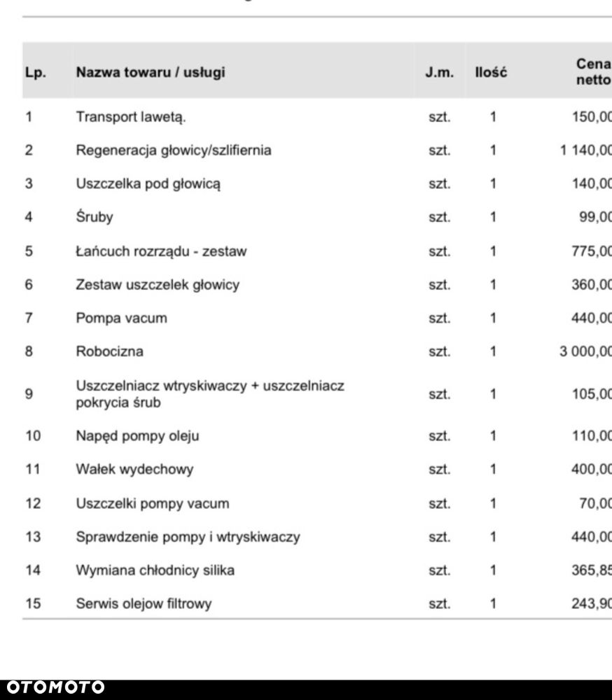This screenshot has height=700, width=612.
Task: Select the 'Regeneracja głowicy/szlifiernia' item
Action: 174,150
